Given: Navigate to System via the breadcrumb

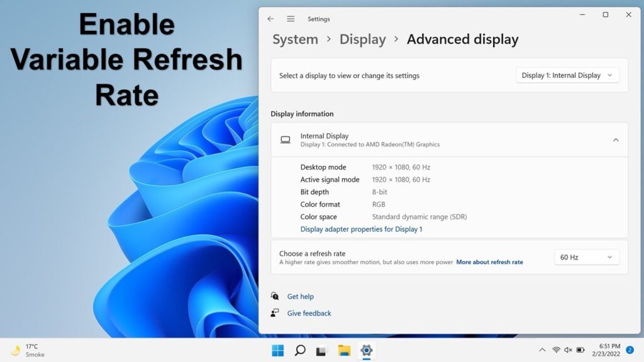Looking at the screenshot, I should coord(294,39).
